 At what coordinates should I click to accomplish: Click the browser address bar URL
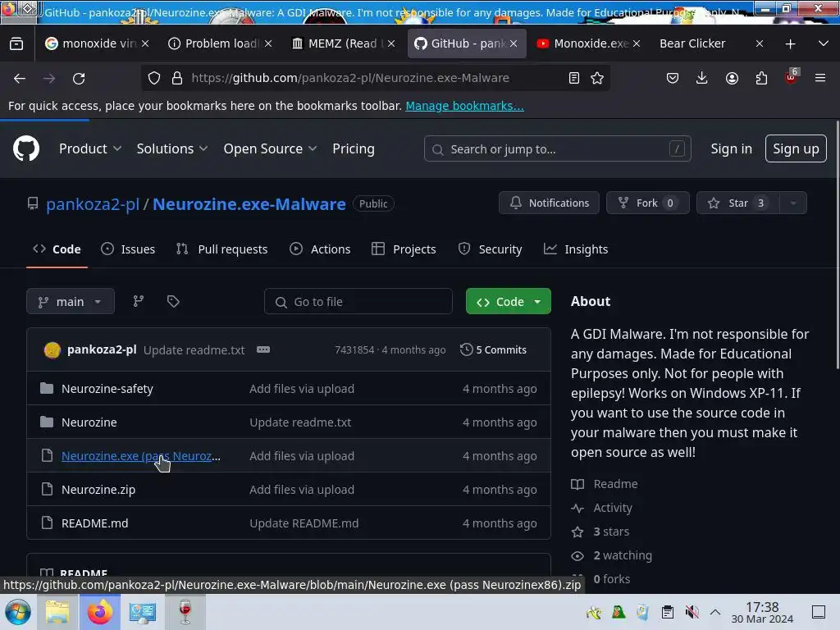(x=349, y=78)
